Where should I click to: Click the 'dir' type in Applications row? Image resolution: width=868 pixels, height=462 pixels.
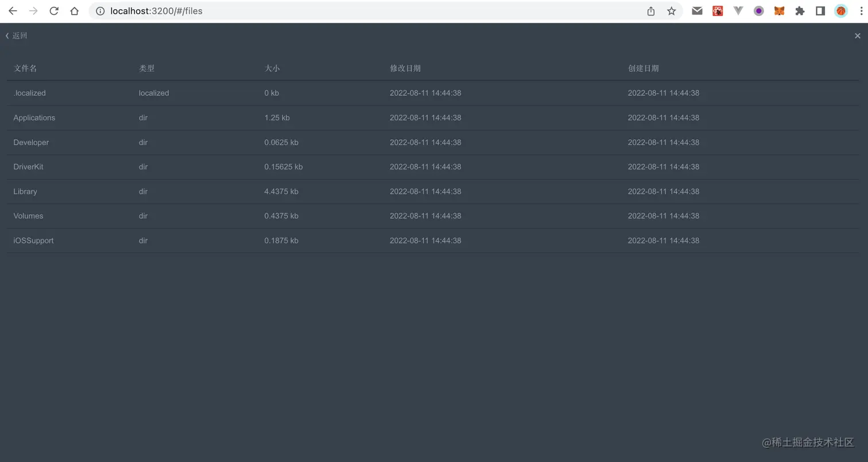click(143, 118)
